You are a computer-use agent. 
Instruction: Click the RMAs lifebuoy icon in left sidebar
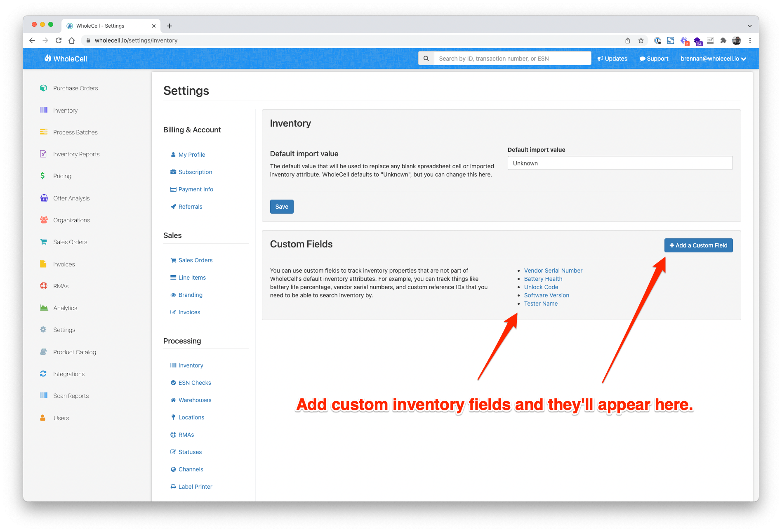tap(43, 286)
